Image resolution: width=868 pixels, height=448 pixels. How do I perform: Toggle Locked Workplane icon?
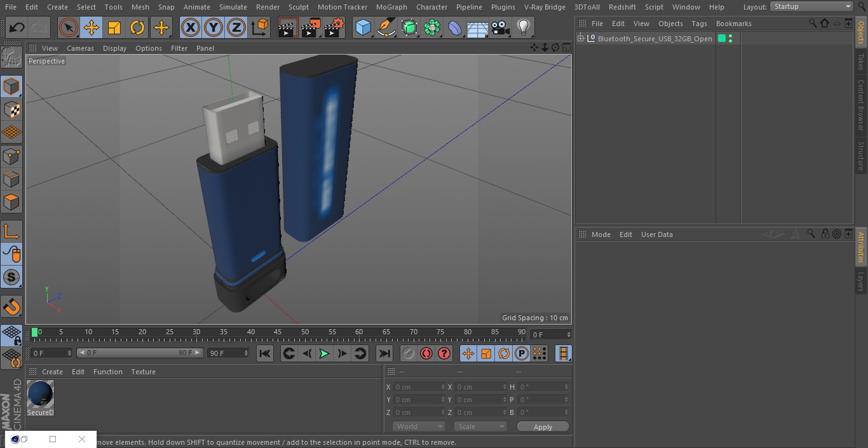click(11, 336)
